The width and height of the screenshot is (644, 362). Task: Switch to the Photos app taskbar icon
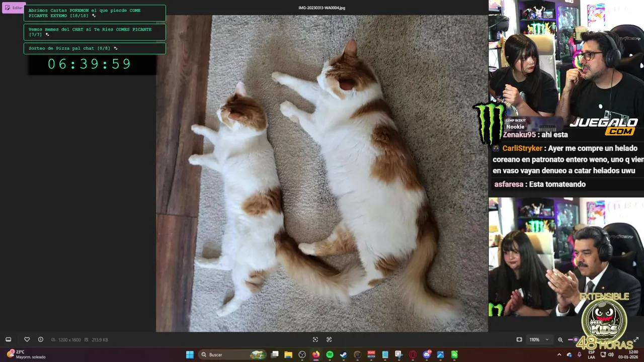[x=440, y=354]
